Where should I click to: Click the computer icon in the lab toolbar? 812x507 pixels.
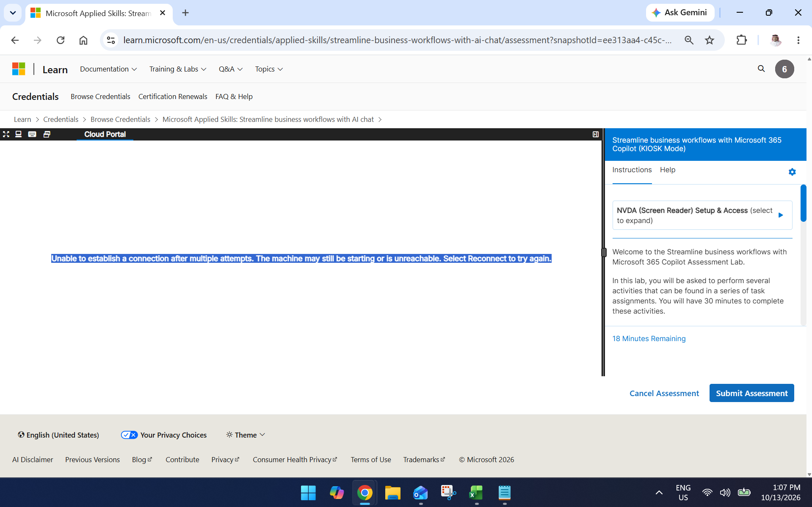(x=18, y=134)
